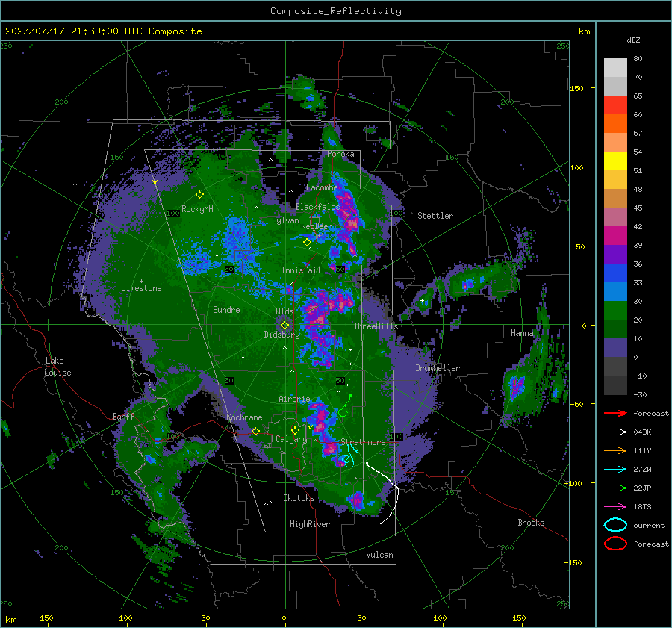The width and height of the screenshot is (672, 628).
Task: Click the yellow diamond marker above Calgary
Action: coord(295,430)
